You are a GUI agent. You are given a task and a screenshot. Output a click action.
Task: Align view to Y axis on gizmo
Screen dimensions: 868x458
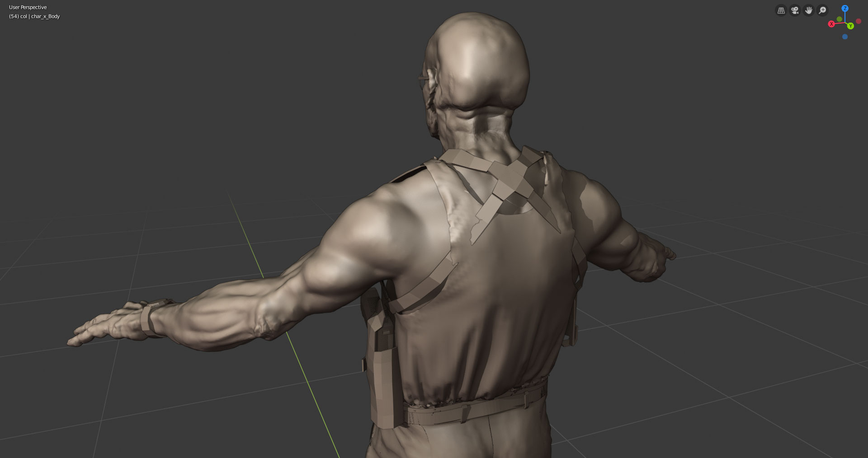click(x=850, y=26)
